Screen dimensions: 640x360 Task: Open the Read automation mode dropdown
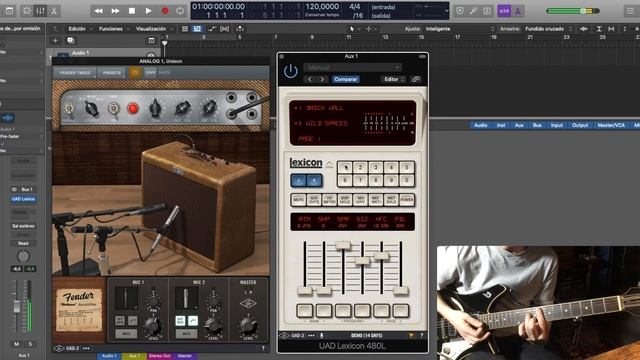[23, 243]
